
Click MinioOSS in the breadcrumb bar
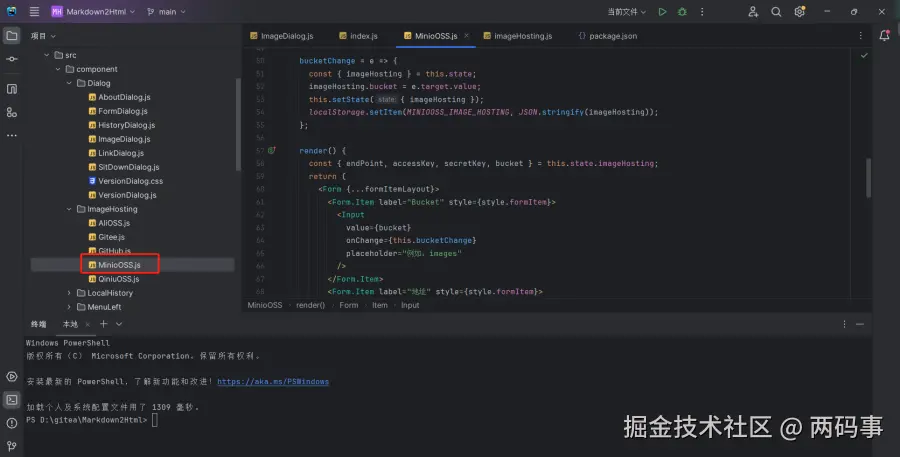click(265, 305)
